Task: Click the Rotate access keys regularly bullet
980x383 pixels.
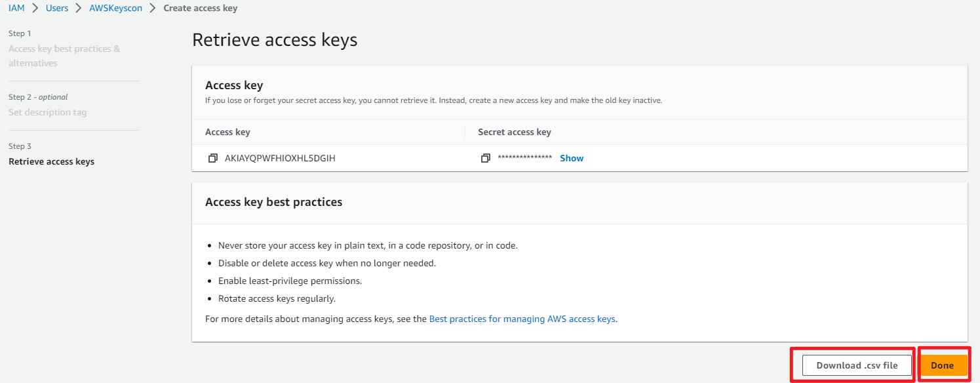Action: pos(277,298)
